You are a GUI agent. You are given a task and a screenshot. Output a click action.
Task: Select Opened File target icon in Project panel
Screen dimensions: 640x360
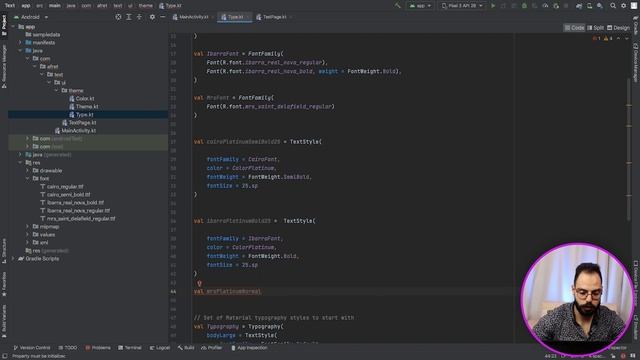(118, 17)
